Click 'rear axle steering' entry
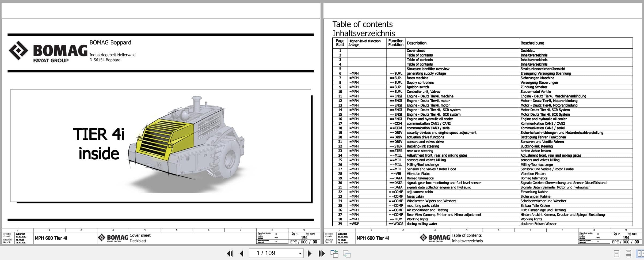The height and width of the screenshot is (260, 644). click(x=420, y=151)
